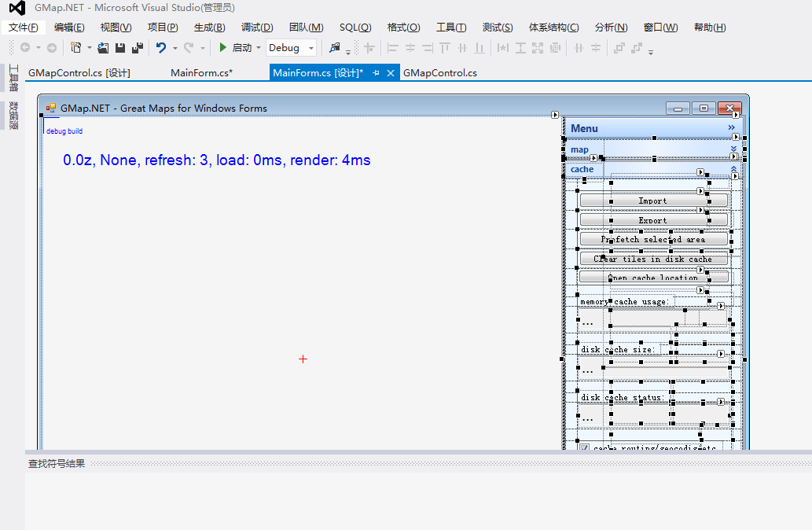The image size is (812, 530).
Task: Switch to the MainForm.cs* code tab
Action: [202, 73]
